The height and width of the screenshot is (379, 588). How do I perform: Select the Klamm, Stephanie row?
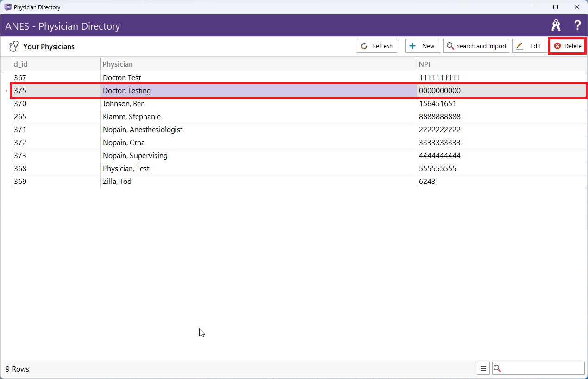(299, 117)
